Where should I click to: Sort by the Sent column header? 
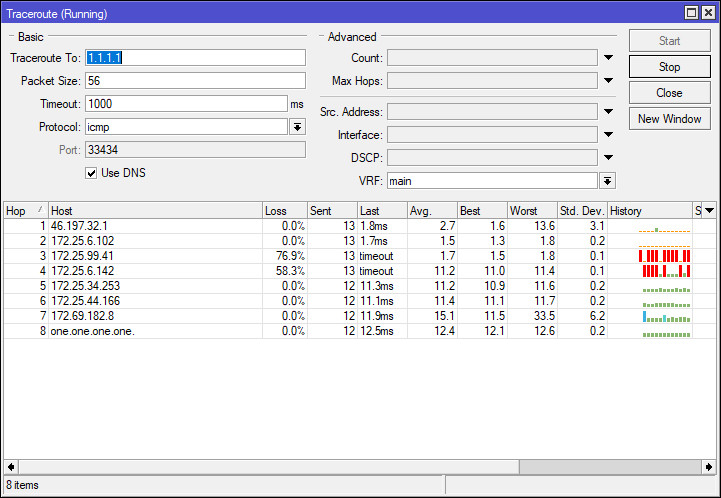(332, 211)
